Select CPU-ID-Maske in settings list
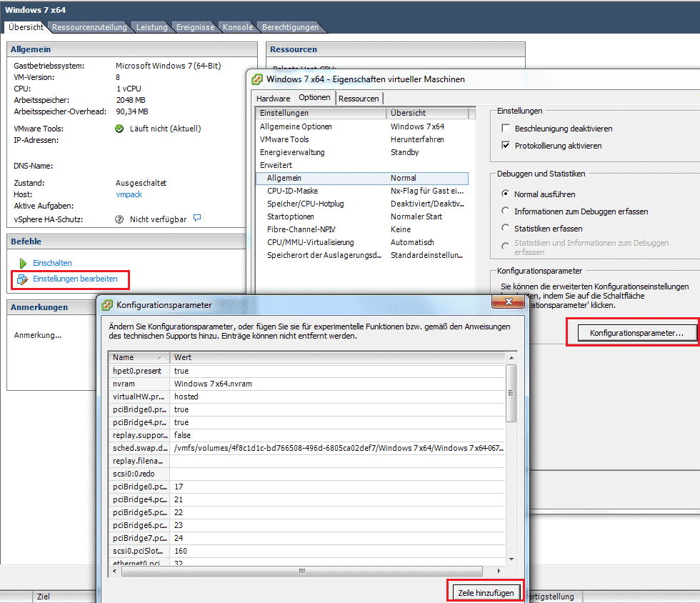700x603 pixels. [362, 191]
